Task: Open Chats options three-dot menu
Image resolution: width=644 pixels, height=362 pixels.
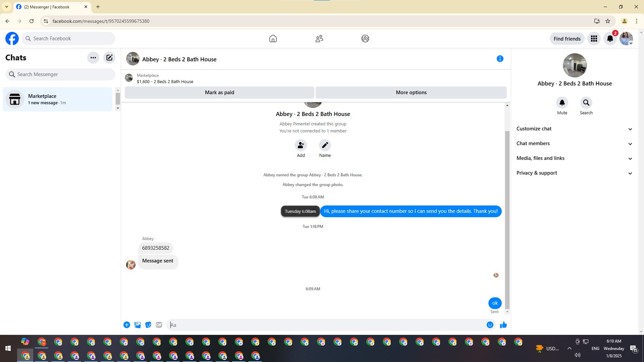Action: tap(93, 58)
